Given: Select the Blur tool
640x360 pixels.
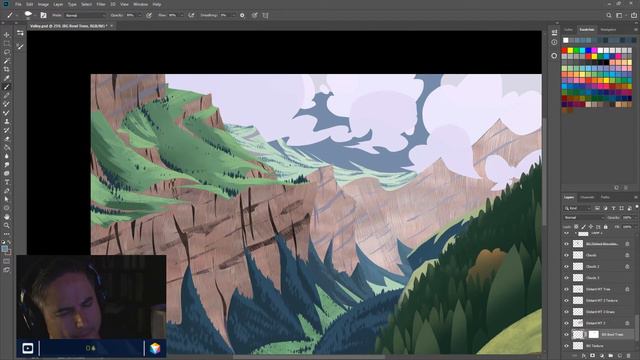Looking at the screenshot, I should [x=7, y=156].
